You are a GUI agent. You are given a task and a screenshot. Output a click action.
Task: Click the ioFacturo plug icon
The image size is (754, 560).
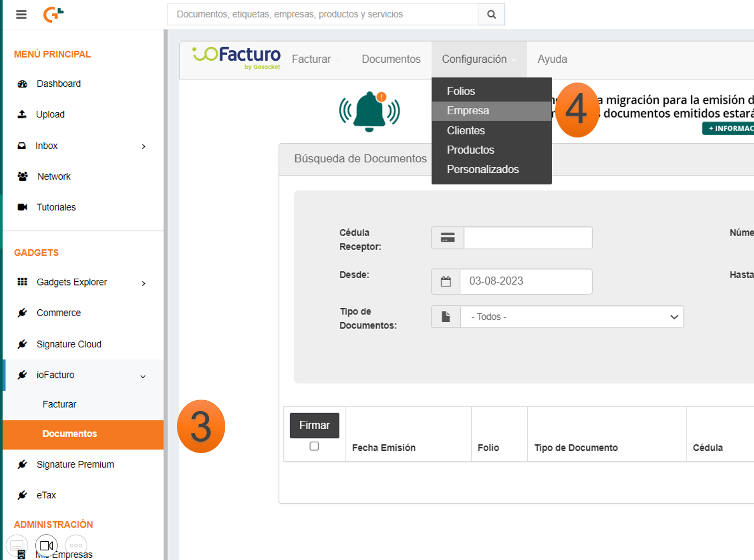22,375
